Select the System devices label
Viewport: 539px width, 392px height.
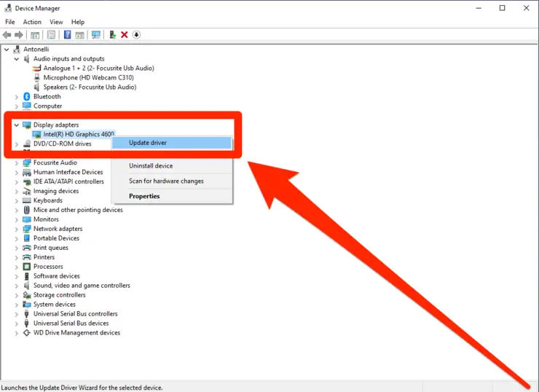[55, 305]
